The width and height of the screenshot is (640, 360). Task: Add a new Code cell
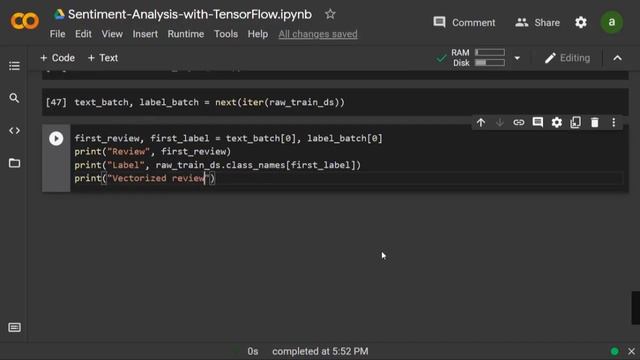click(x=58, y=58)
